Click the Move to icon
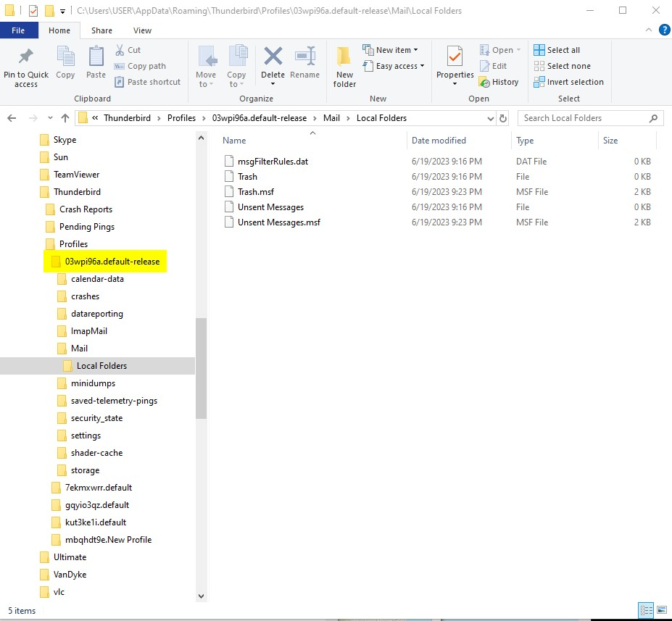The image size is (672, 621). 208,57
